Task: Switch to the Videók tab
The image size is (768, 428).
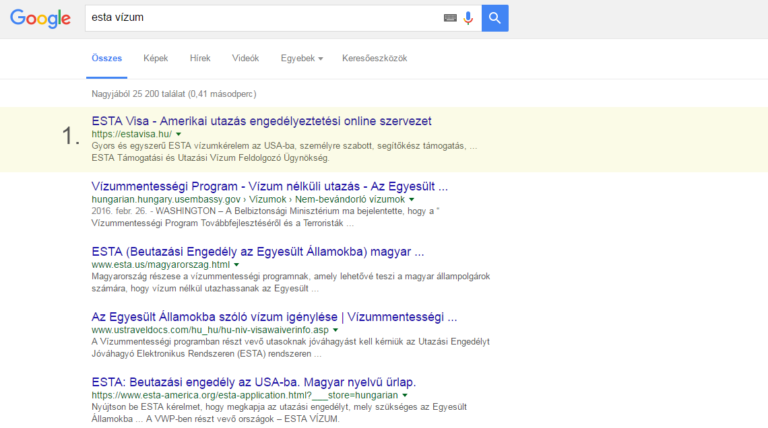Action: click(245, 58)
